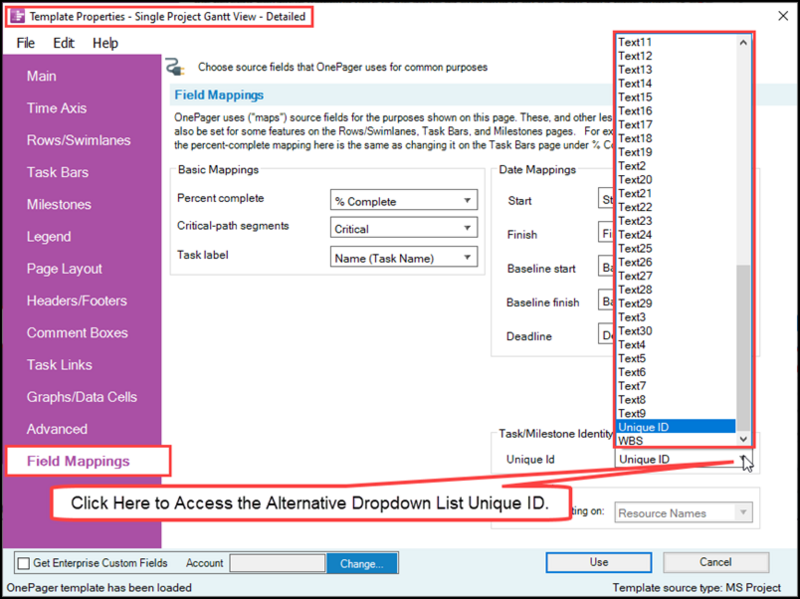The width and height of the screenshot is (800, 599).
Task: Go to the Rows/Swimlanes tab
Action: [79, 140]
